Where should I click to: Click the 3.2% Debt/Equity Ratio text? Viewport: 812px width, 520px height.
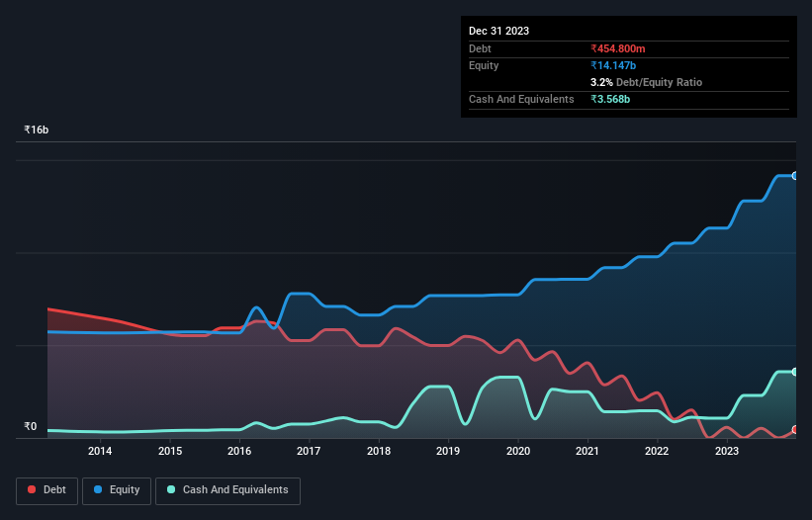coord(646,82)
